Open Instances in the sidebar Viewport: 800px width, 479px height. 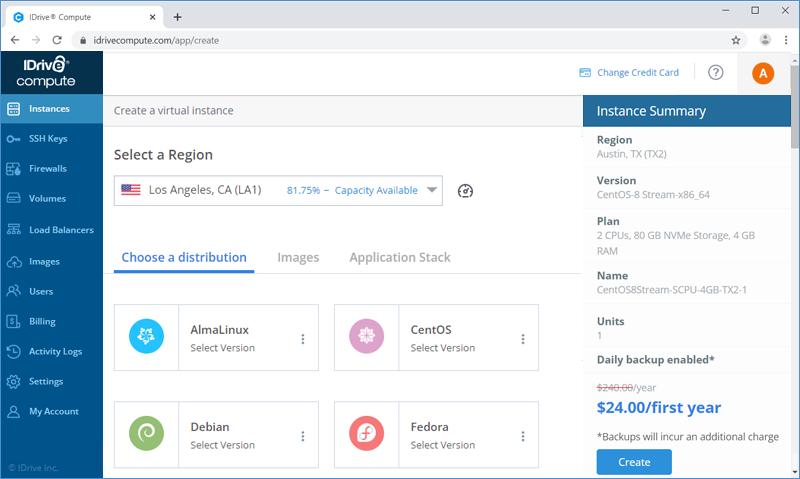(x=52, y=109)
